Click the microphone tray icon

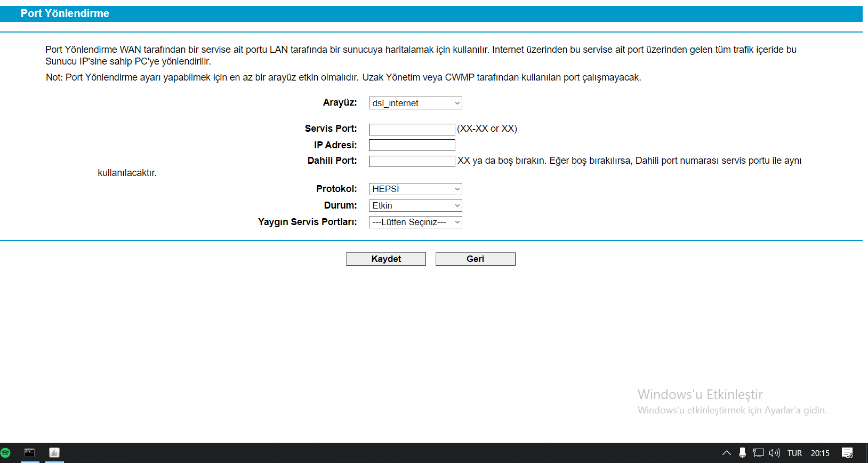pyautogui.click(x=742, y=453)
